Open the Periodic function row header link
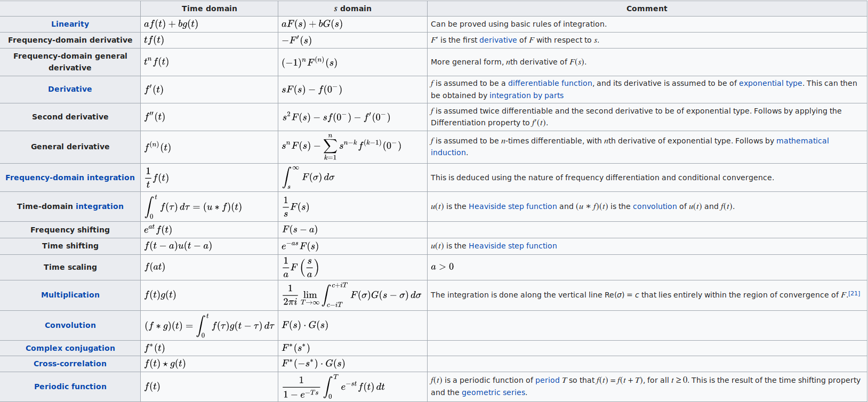This screenshot has height=402, width=868. [70, 387]
